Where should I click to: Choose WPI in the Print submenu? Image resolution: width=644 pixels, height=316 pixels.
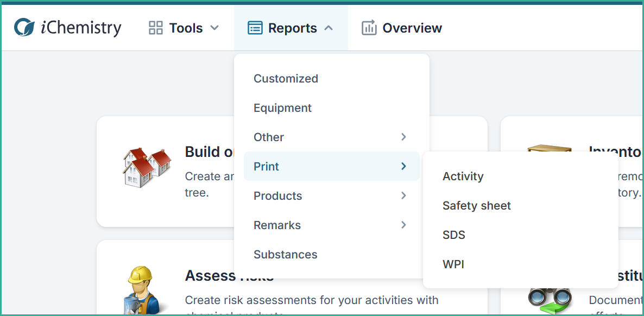tap(520, 264)
